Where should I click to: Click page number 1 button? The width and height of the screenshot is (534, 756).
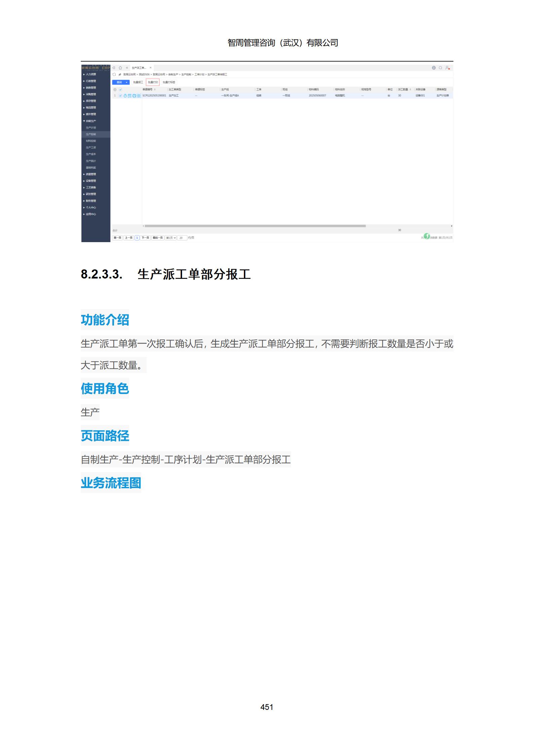pos(137,238)
